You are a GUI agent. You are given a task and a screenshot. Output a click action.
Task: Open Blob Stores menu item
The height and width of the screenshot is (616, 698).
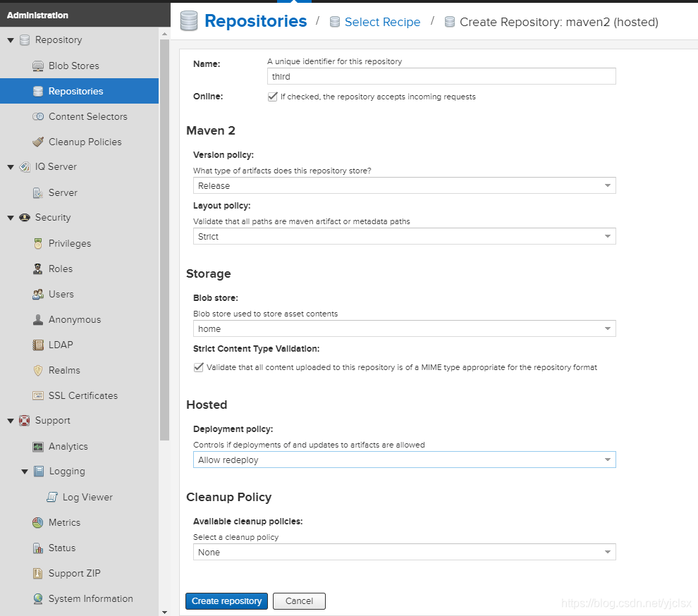pos(79,66)
